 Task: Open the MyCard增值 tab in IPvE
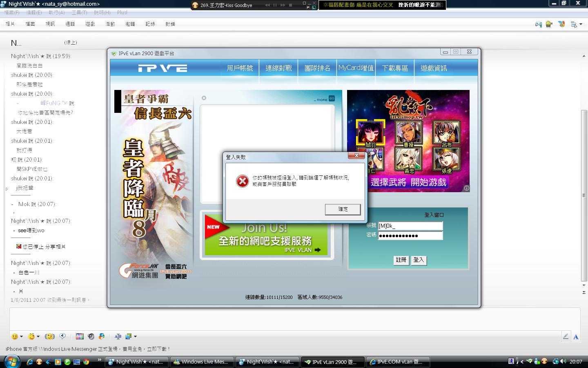(x=356, y=68)
